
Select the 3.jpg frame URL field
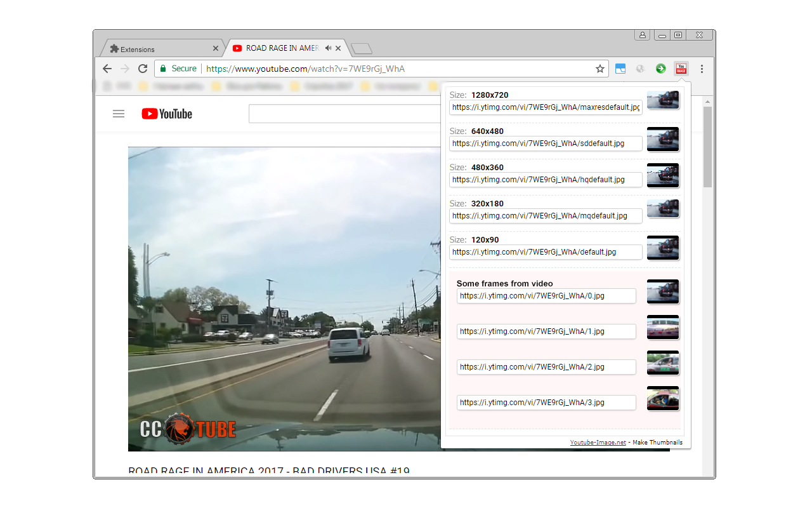546,403
